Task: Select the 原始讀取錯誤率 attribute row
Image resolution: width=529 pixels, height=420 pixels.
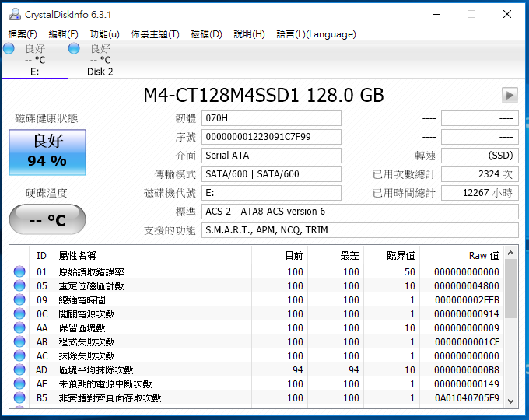Action: 257,271
